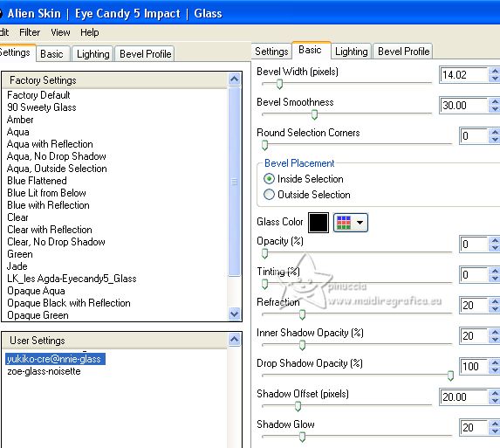500x448 pixels.
Task: Open right panel Bevel Profile tab
Action: [404, 52]
